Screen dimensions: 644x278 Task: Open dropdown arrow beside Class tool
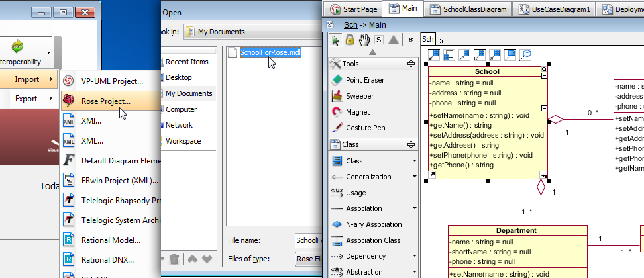(x=414, y=161)
